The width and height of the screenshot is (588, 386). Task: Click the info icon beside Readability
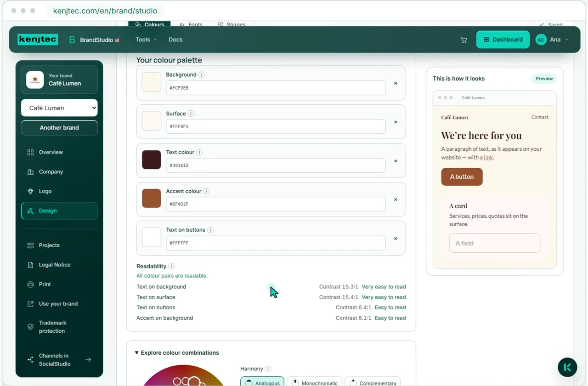171,266
